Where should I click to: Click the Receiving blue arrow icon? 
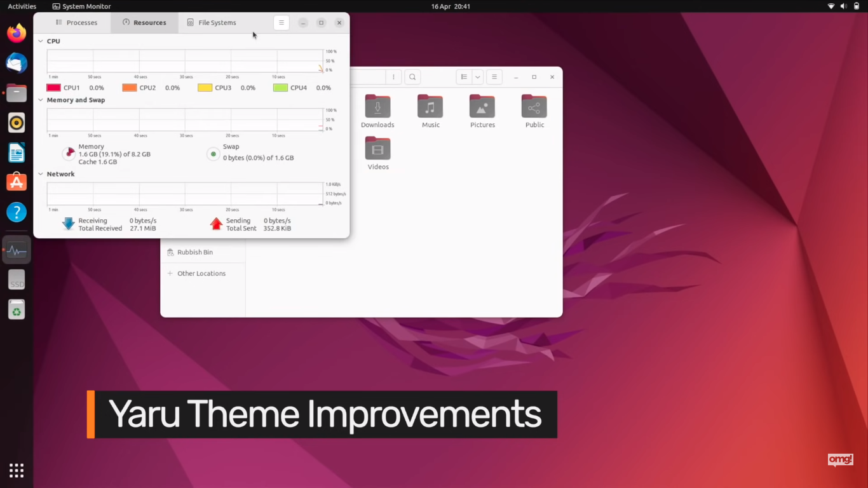click(68, 224)
